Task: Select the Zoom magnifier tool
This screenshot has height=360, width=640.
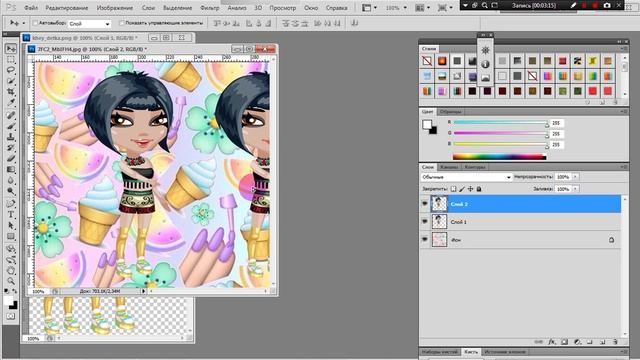Action: point(11,281)
